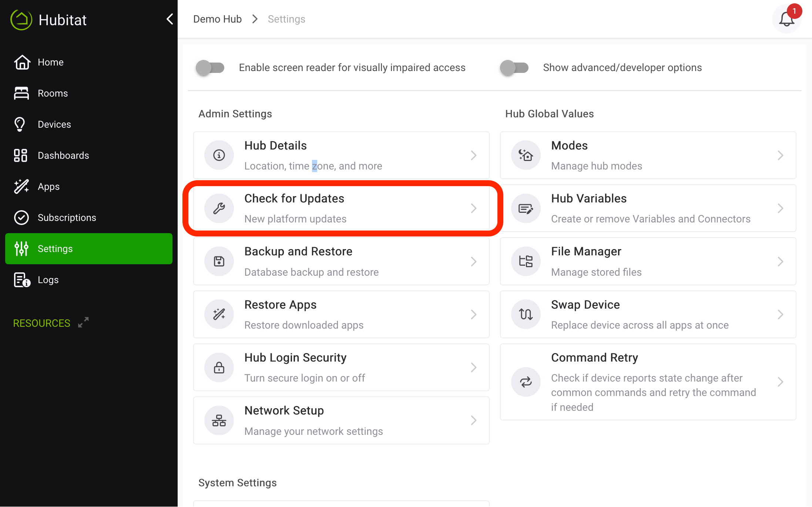Click the Command Retry loop icon
This screenshot has height=507, width=812.
click(526, 382)
